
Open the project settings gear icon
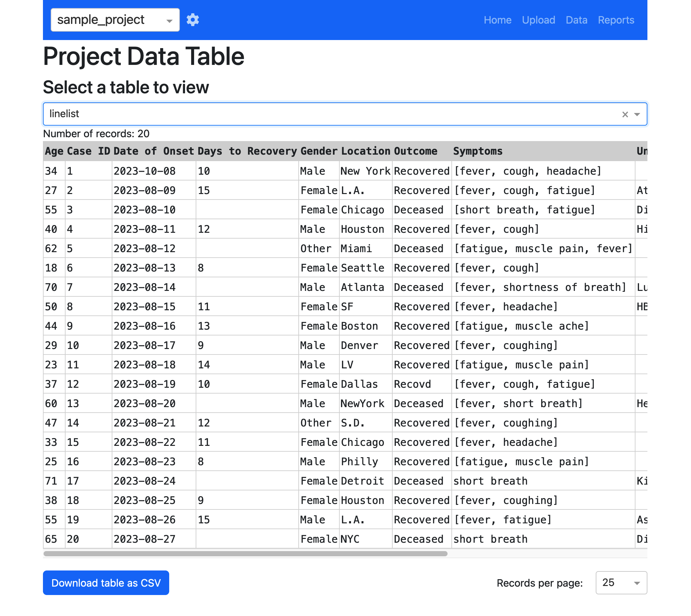tap(193, 20)
